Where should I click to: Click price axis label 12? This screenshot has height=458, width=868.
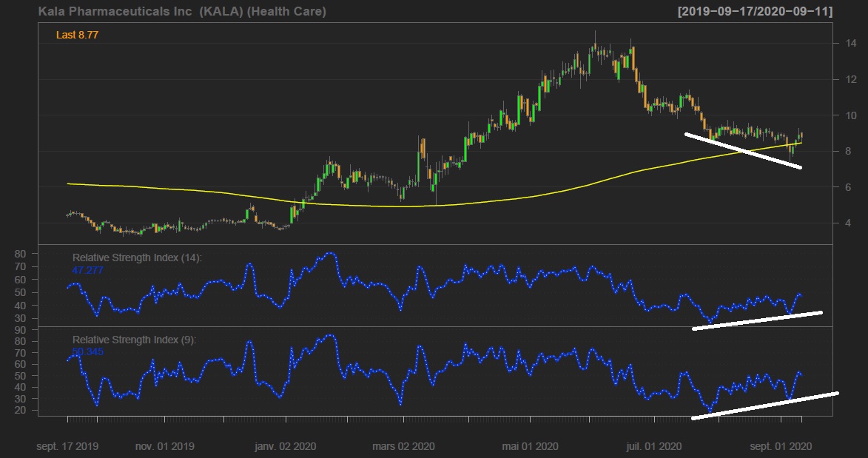[851, 80]
